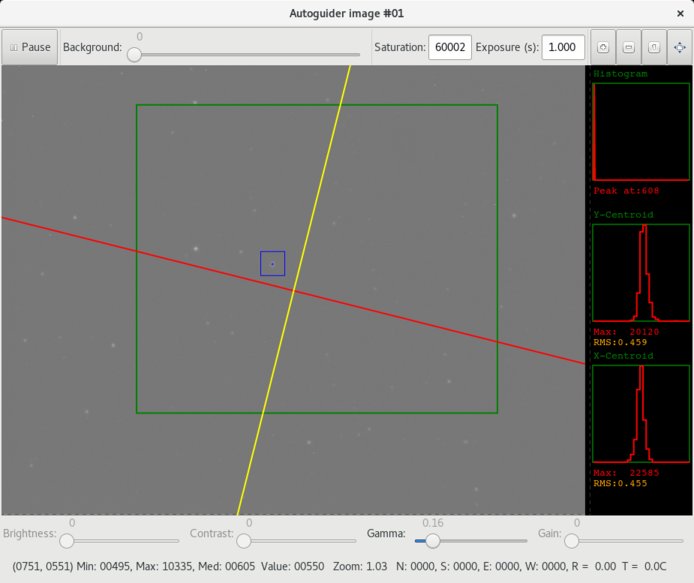Click the 'Y-Centroid' panel title

point(623,215)
